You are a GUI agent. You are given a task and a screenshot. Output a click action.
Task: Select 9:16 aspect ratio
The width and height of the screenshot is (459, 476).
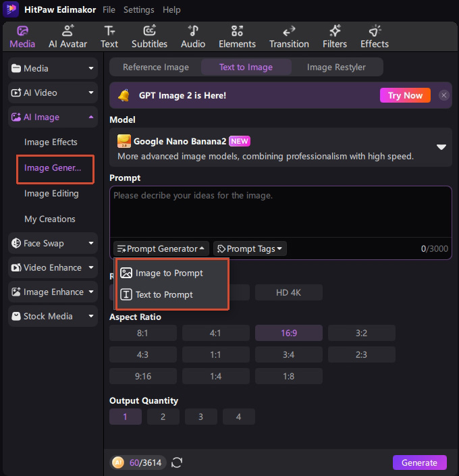(x=142, y=376)
